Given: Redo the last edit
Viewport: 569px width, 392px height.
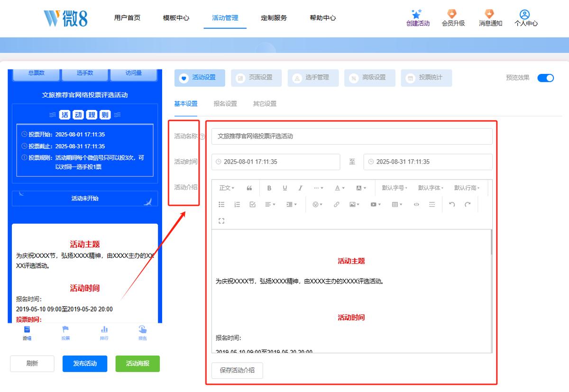Looking at the screenshot, I should tap(468, 204).
